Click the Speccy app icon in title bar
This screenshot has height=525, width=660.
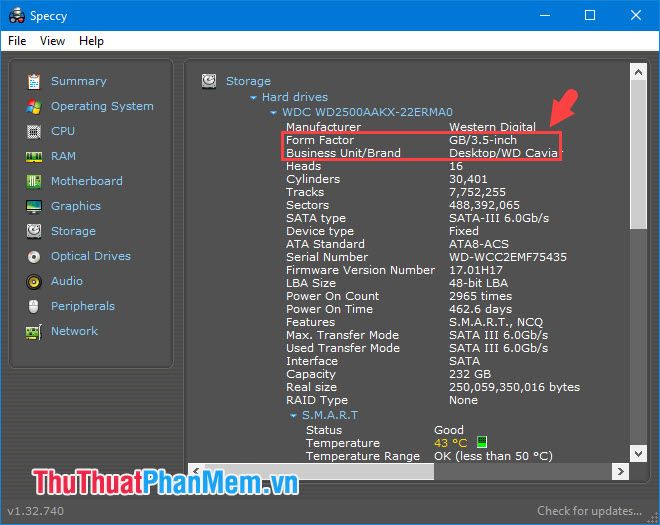coord(17,16)
